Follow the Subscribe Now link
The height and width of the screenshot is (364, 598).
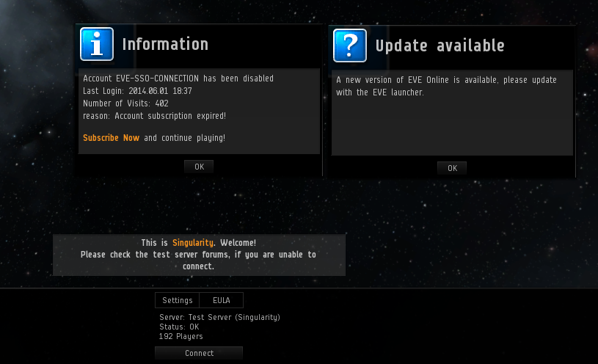tap(111, 138)
